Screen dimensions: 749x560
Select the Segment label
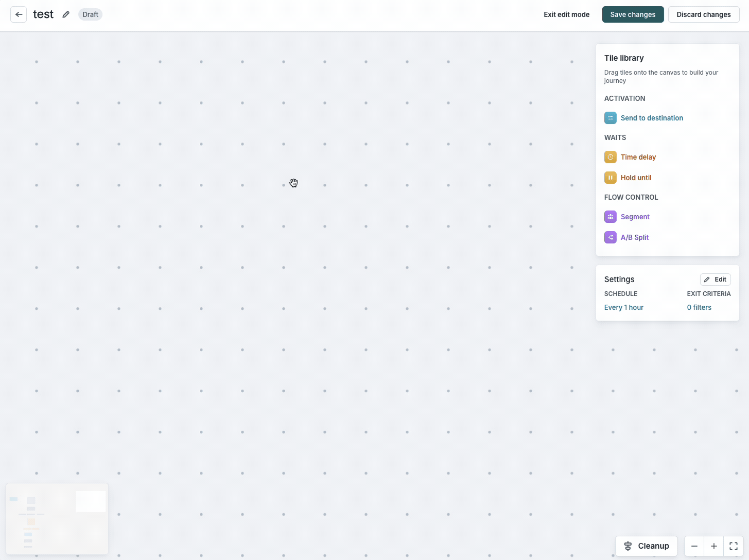635,217
